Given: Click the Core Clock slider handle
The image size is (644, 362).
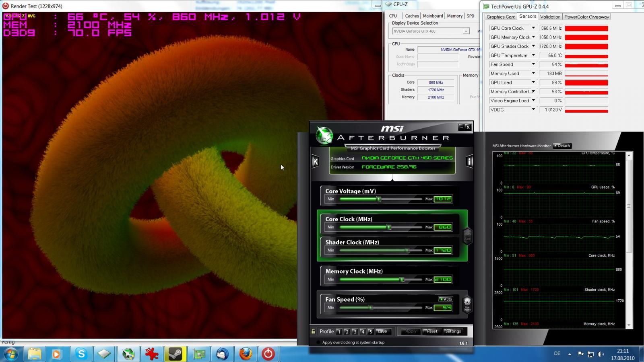Looking at the screenshot, I should click(389, 227).
